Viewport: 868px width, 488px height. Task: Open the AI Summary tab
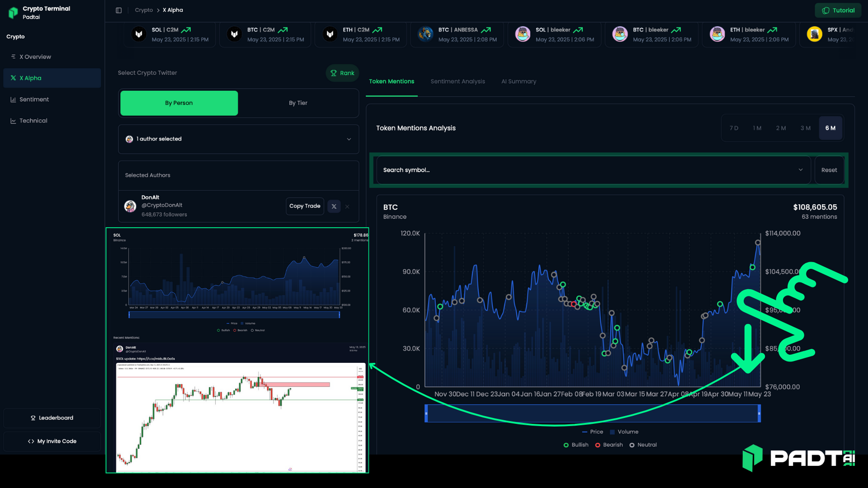pos(519,81)
